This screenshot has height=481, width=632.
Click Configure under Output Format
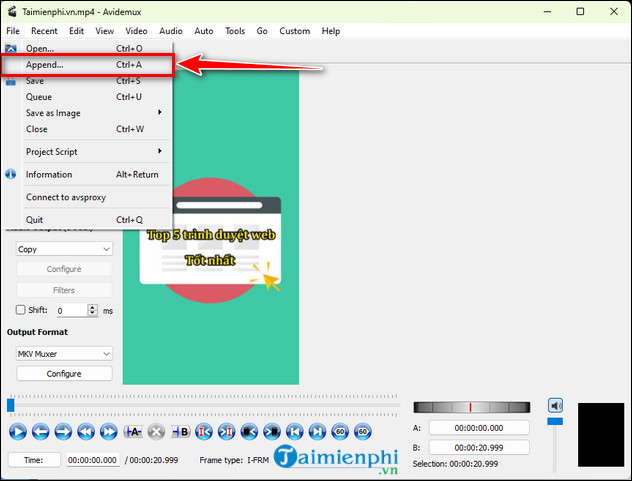click(63, 374)
